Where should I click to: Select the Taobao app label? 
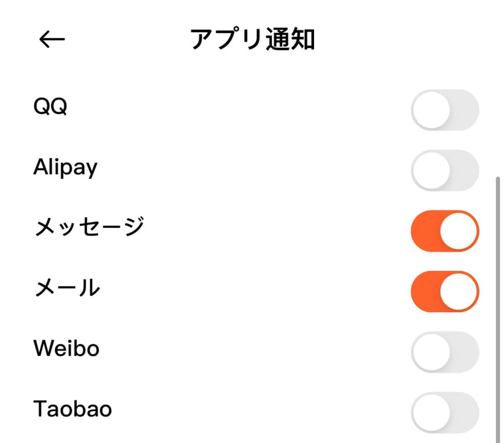pos(72,409)
